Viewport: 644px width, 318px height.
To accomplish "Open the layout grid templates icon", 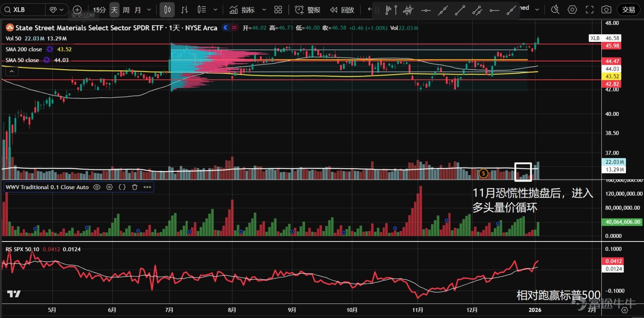I will pyautogui.click(x=278, y=10).
